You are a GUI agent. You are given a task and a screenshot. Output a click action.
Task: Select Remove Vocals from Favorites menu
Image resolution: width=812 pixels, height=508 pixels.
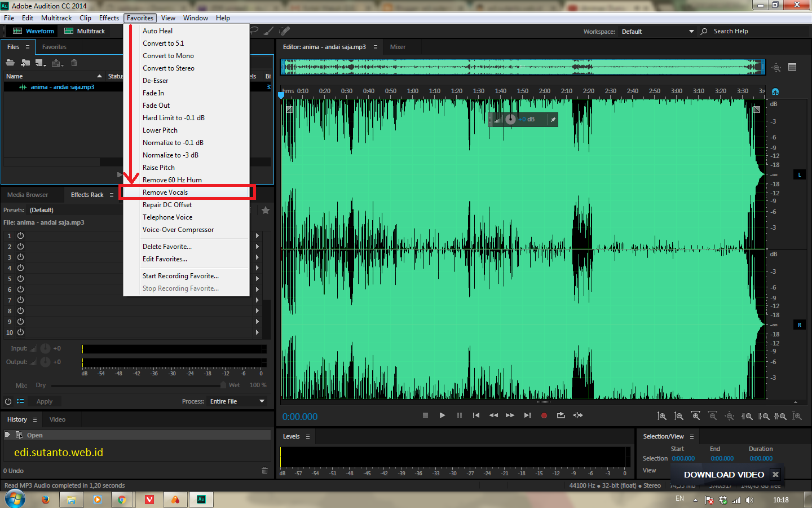pos(187,192)
